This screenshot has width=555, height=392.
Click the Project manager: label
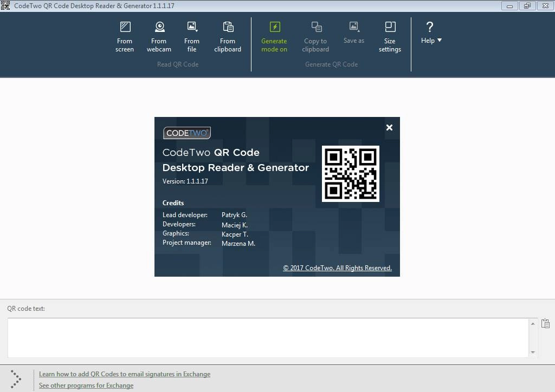pos(187,243)
